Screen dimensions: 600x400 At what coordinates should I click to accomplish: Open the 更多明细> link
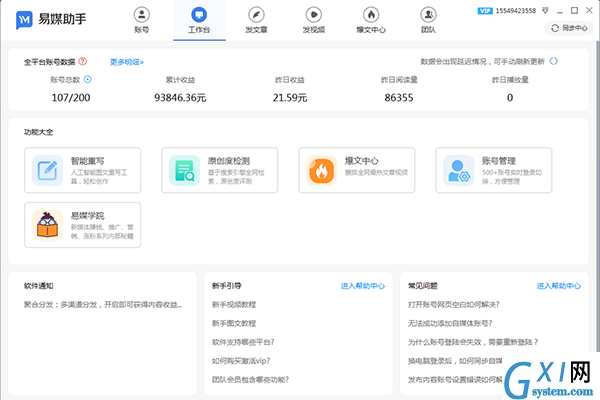click(127, 62)
